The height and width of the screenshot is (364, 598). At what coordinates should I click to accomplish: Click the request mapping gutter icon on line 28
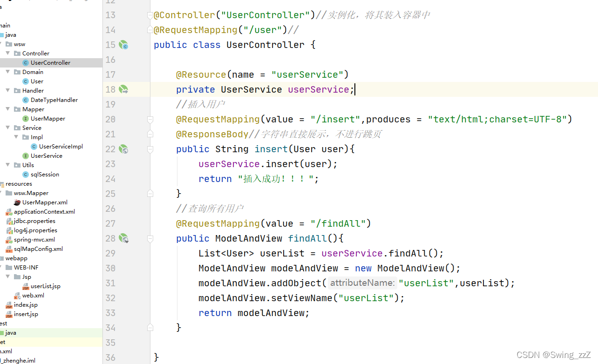123,238
